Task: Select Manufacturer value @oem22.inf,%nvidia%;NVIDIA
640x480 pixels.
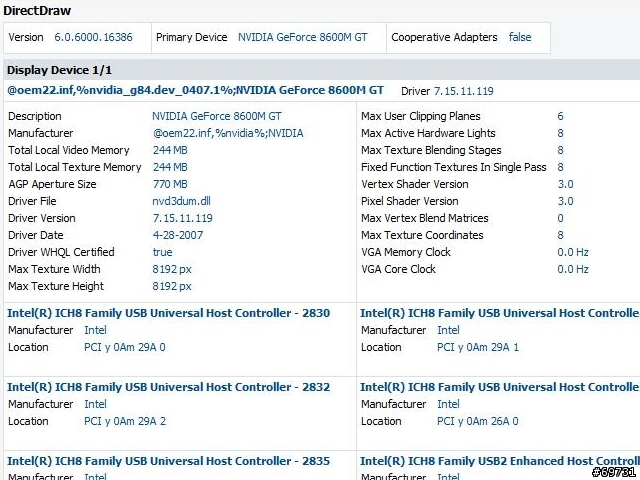Action: coord(228,133)
